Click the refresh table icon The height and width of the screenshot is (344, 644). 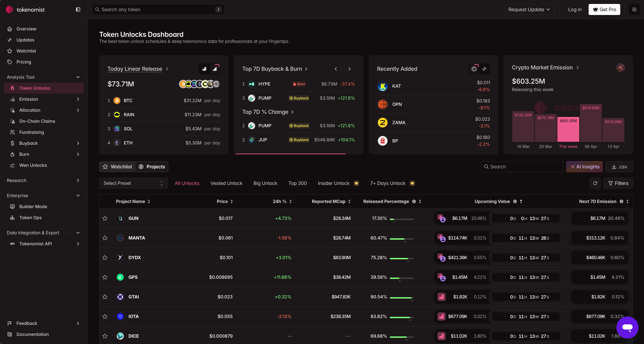(595, 183)
